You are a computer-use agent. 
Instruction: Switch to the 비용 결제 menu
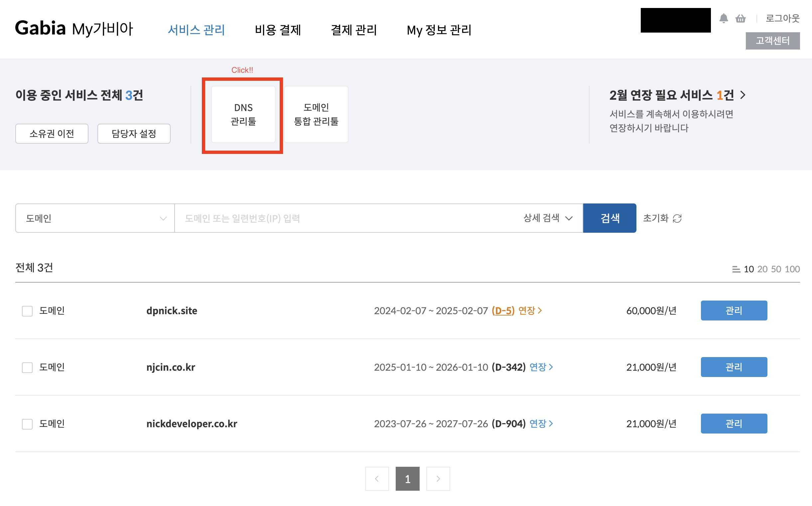pos(278,30)
